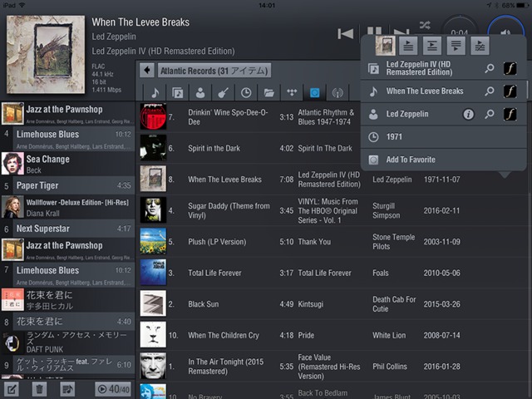The image size is (532, 399).
Task: Click the play-time progress dial
Action: (460, 27)
